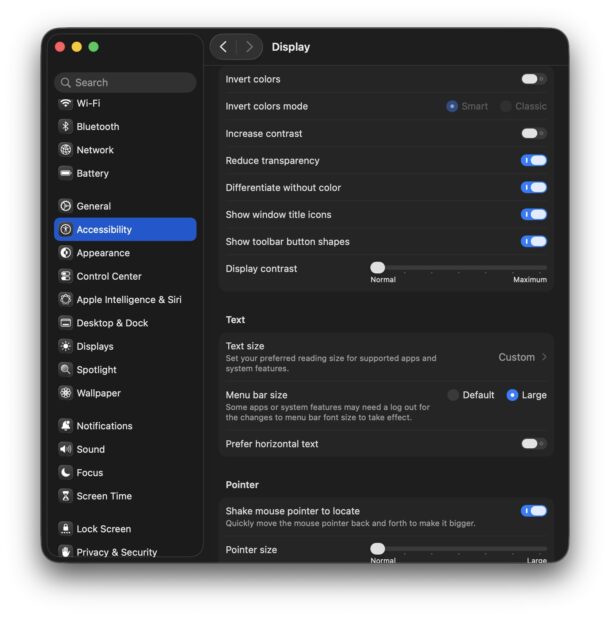Click the Privacy & Security hand icon
Viewport: 610px width, 617px height.
click(x=66, y=552)
